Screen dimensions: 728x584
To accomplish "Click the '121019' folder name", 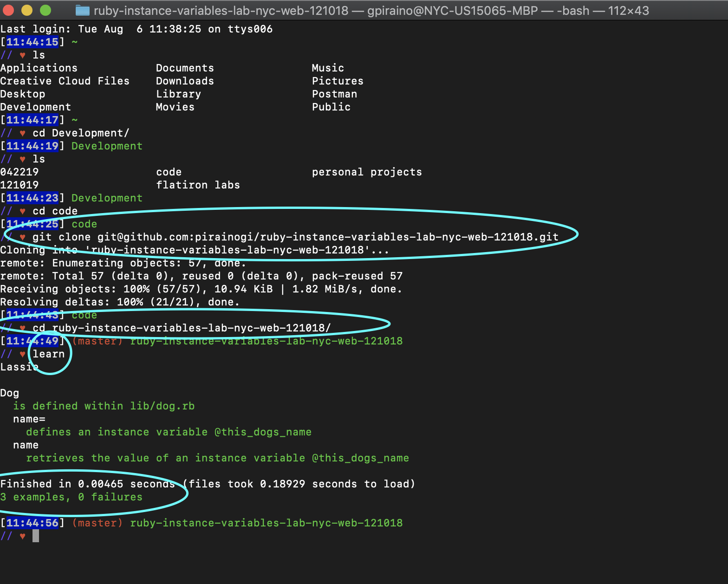I will click(19, 185).
